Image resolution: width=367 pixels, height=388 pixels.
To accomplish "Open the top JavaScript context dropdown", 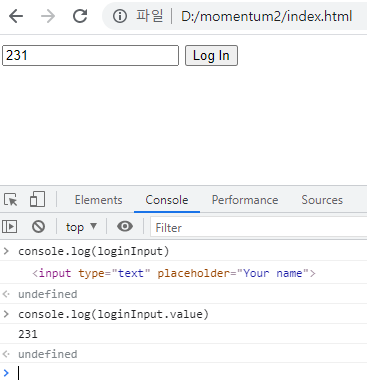I will pyautogui.click(x=81, y=227).
